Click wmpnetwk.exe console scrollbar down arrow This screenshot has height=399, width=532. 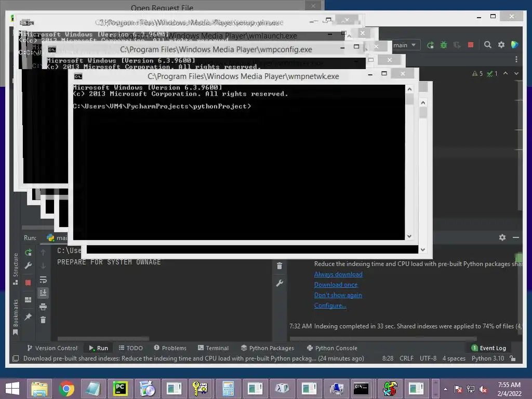pos(409,236)
